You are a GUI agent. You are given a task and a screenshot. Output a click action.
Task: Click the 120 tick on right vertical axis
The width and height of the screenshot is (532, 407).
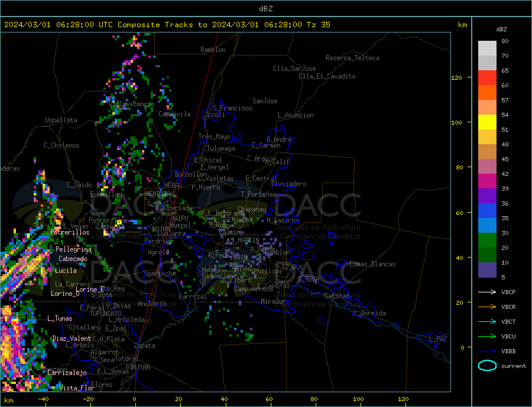[456, 77]
